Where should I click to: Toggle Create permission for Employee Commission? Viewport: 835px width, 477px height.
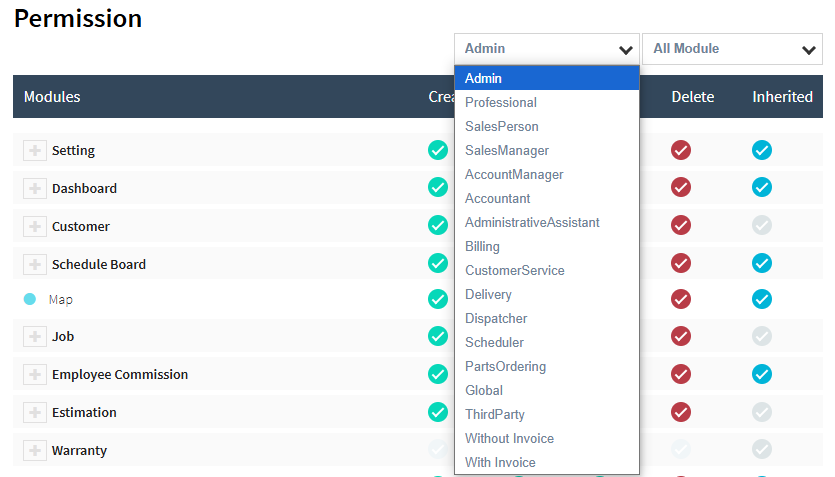[x=438, y=374]
